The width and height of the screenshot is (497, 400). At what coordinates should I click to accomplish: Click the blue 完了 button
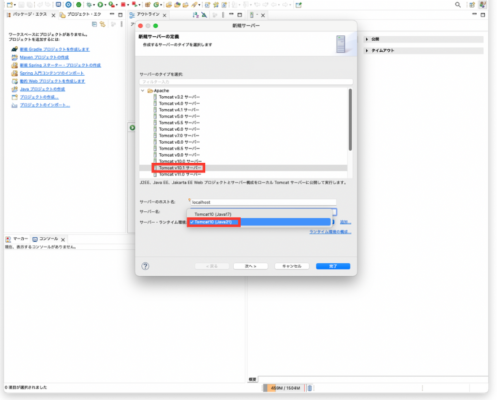pos(333,266)
